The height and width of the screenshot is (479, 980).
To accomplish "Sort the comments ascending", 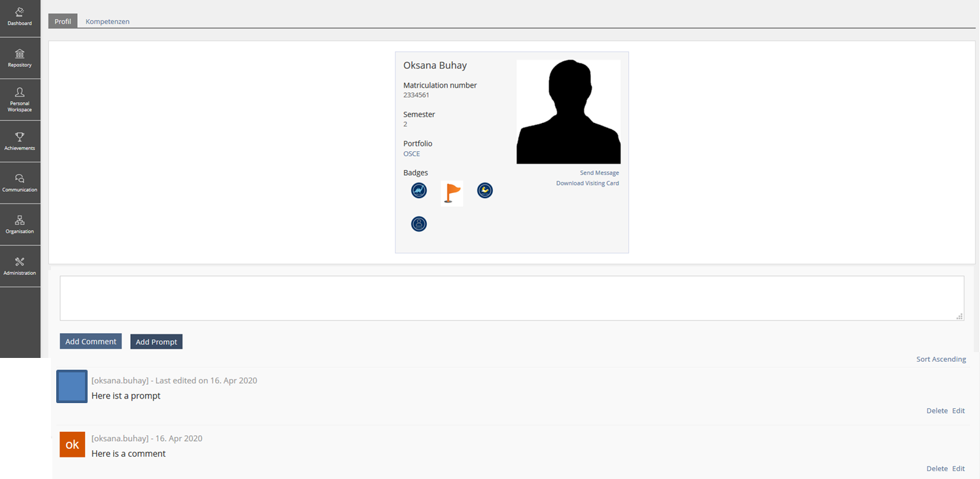I will [941, 359].
